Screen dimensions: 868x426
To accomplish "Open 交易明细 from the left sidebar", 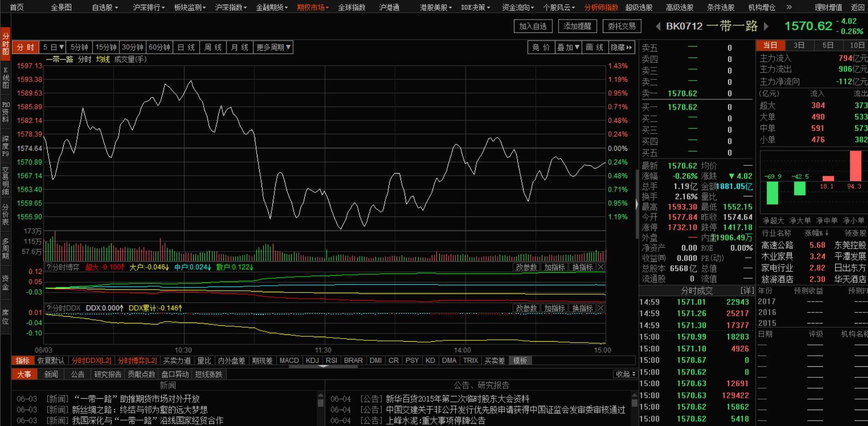I will (5, 180).
